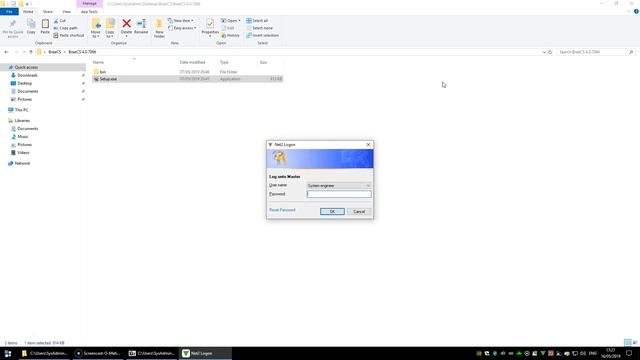
Task: Switch to the Home ribbon tab
Action: coord(28,11)
